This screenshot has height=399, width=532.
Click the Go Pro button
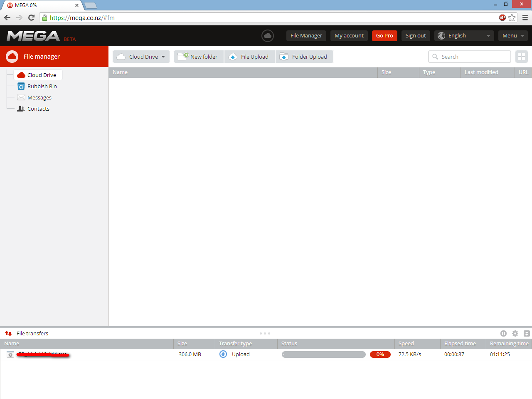pyautogui.click(x=384, y=36)
